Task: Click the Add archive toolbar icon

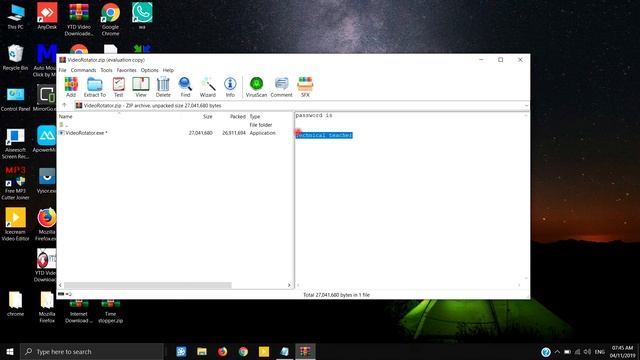Action: pos(71,87)
